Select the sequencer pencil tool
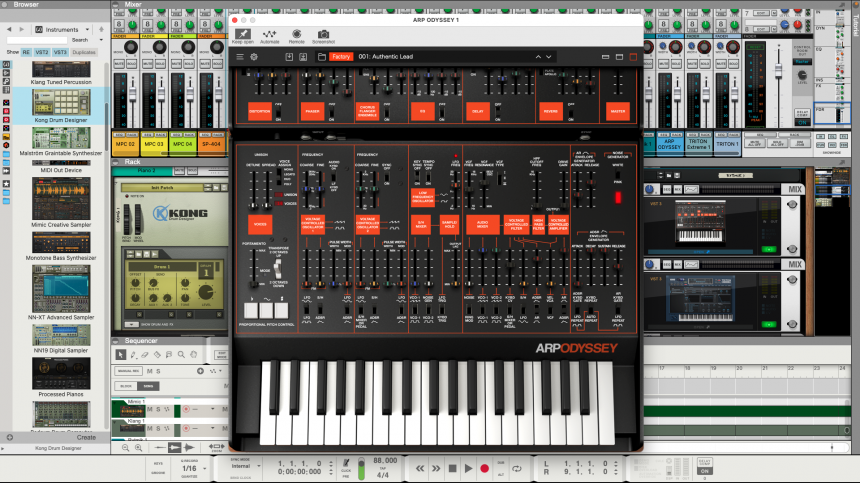Screen dimensions: 860x483 point(133,355)
